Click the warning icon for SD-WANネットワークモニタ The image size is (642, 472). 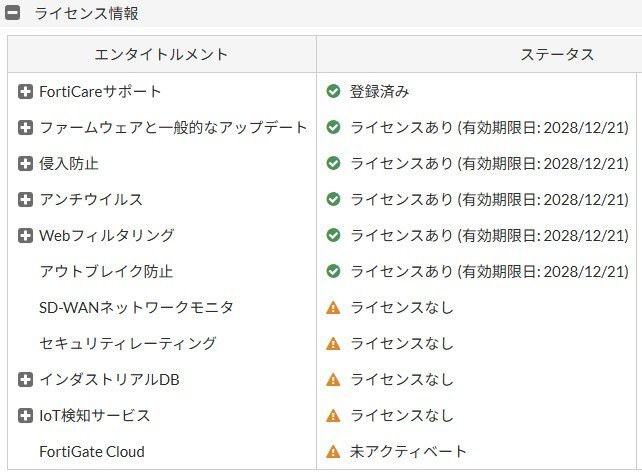pos(334,308)
